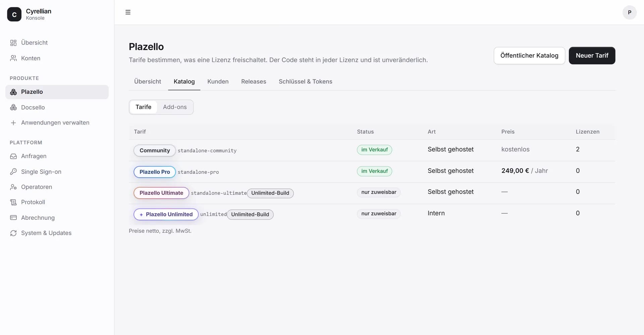Toggle the sidebar hamburger menu icon

pyautogui.click(x=128, y=12)
